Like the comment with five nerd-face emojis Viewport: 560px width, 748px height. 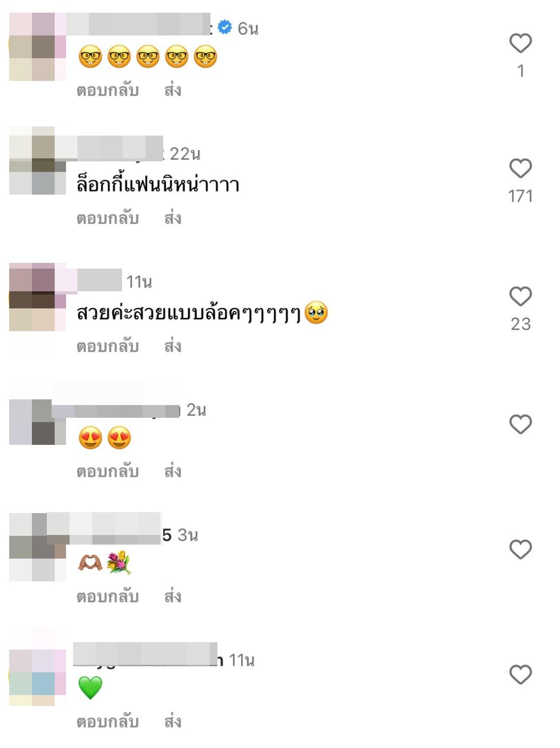point(520,43)
